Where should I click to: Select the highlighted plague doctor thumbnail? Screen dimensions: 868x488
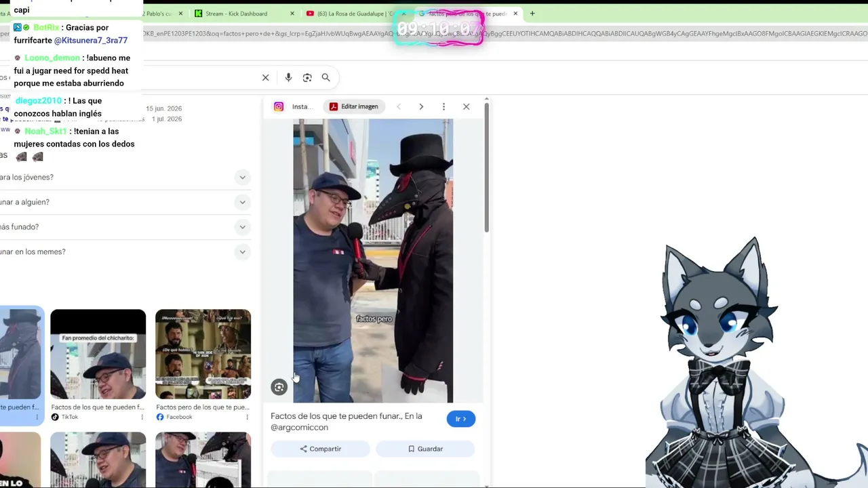[x=20, y=354]
